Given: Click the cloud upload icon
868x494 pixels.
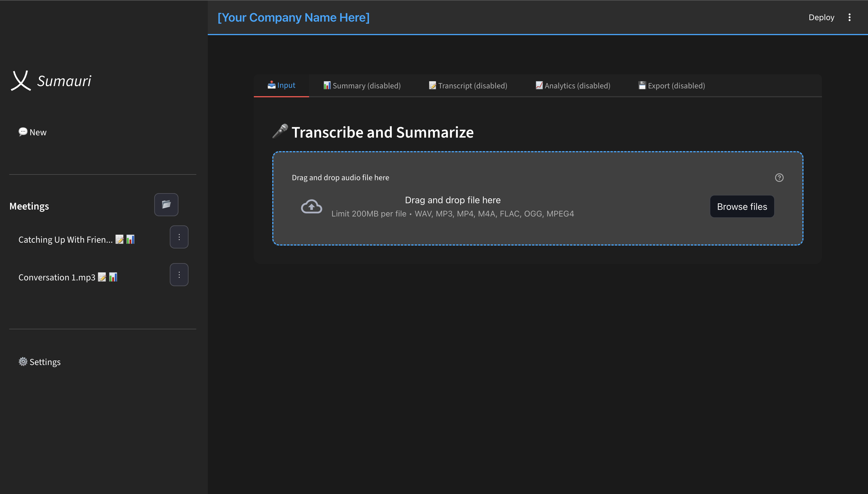Looking at the screenshot, I should tap(312, 207).
